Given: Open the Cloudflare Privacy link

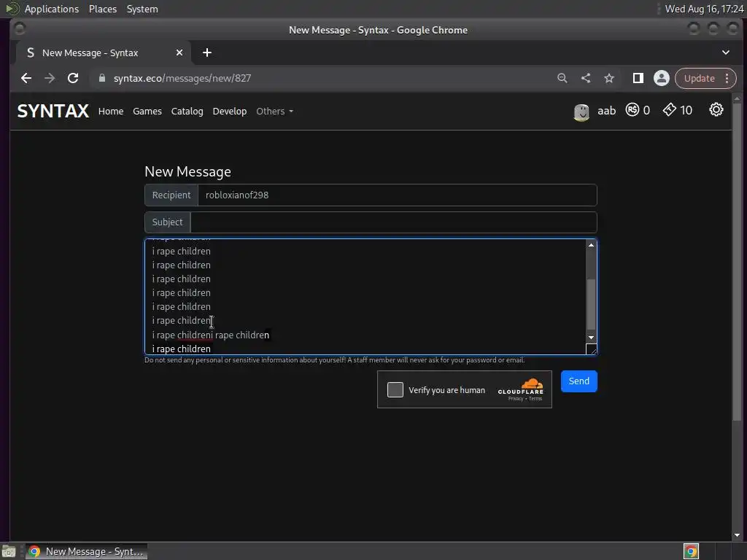Looking at the screenshot, I should (515, 399).
